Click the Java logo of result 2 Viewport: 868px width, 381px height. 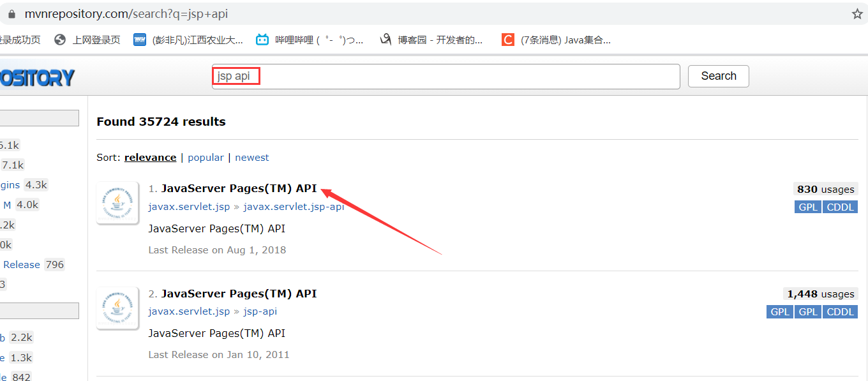(117, 308)
